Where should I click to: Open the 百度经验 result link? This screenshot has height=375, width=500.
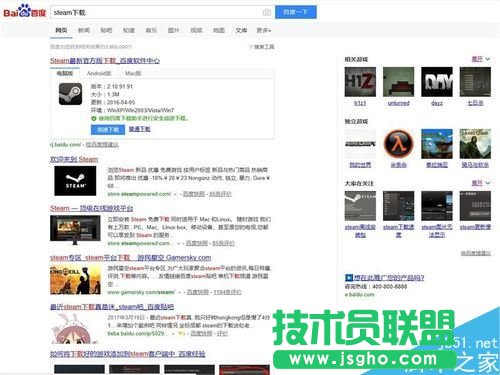point(128,354)
